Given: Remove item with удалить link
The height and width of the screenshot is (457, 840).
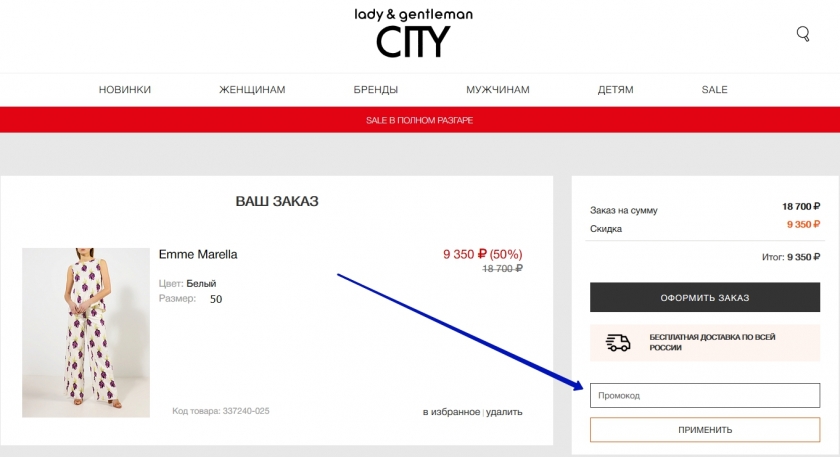Looking at the screenshot, I should pyautogui.click(x=504, y=411).
